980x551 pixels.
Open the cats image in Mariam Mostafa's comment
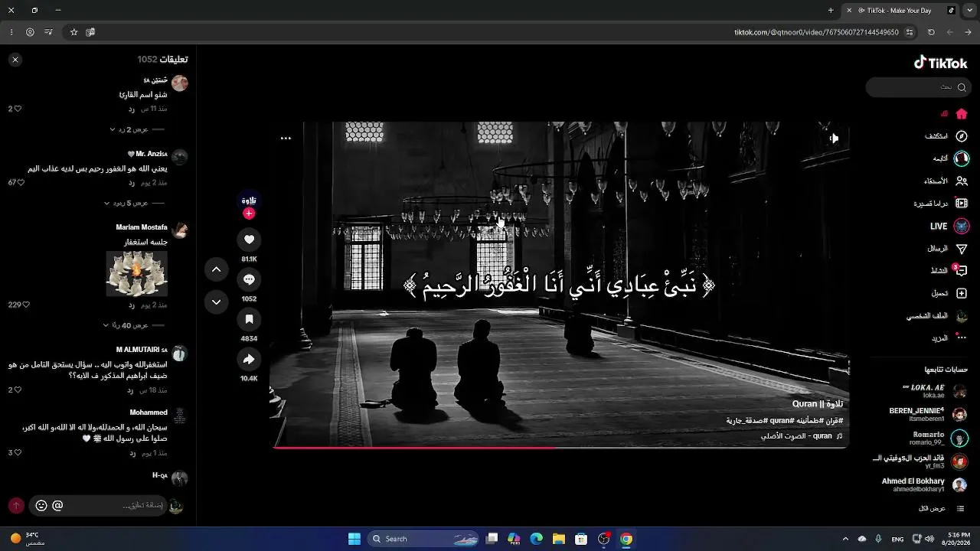pyautogui.click(x=136, y=273)
